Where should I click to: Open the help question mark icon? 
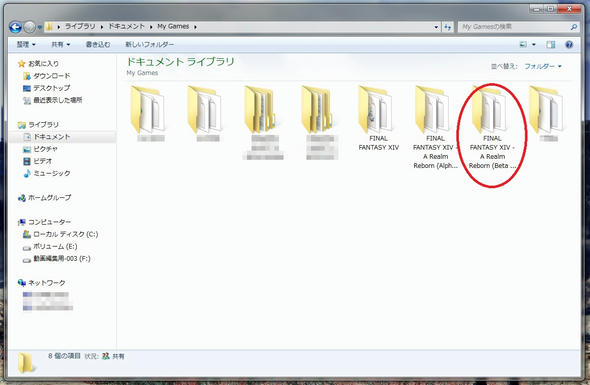pyautogui.click(x=569, y=45)
